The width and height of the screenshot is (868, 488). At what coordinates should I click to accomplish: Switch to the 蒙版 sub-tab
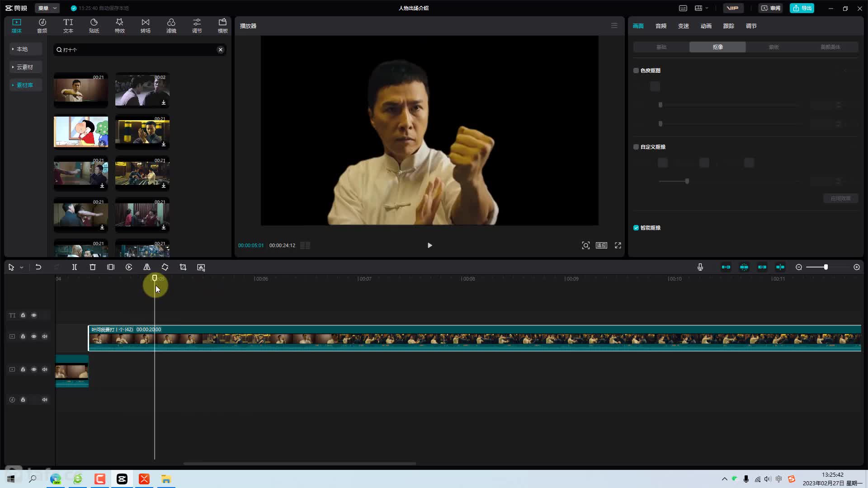(774, 47)
